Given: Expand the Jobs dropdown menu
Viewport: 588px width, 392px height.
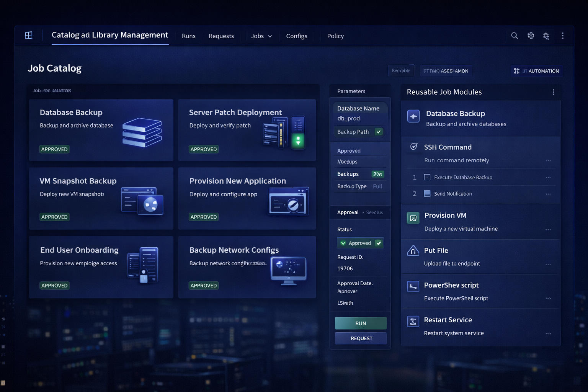Looking at the screenshot, I should click(261, 36).
